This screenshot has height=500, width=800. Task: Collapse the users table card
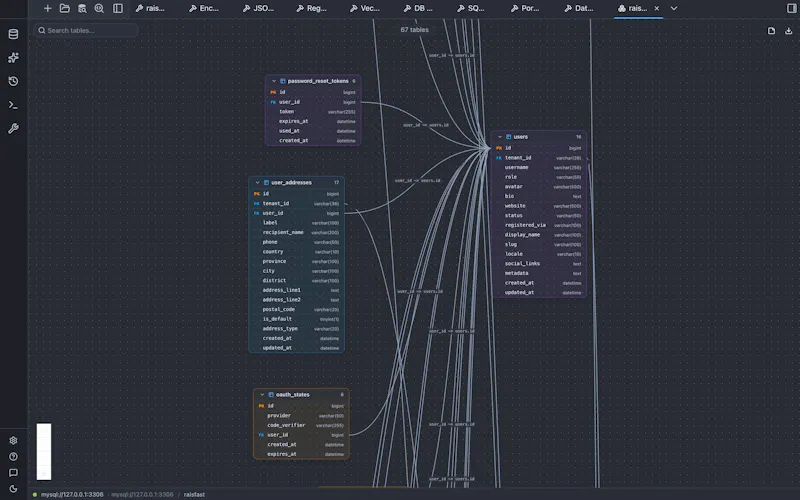500,137
